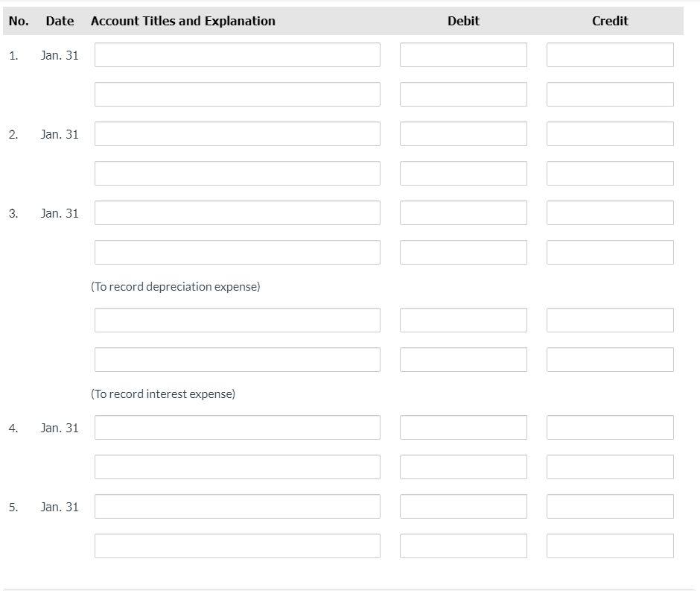Click entry 4's first debit field
The height and width of the screenshot is (591, 700).
pos(463,428)
